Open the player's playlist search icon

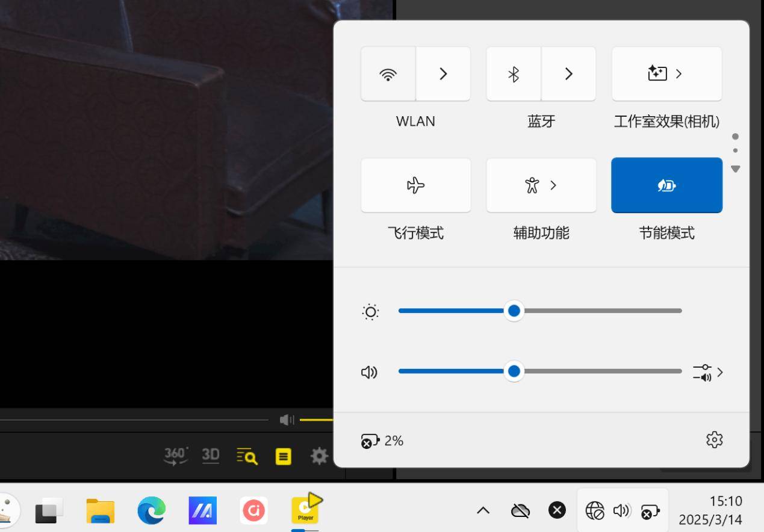[x=247, y=456]
